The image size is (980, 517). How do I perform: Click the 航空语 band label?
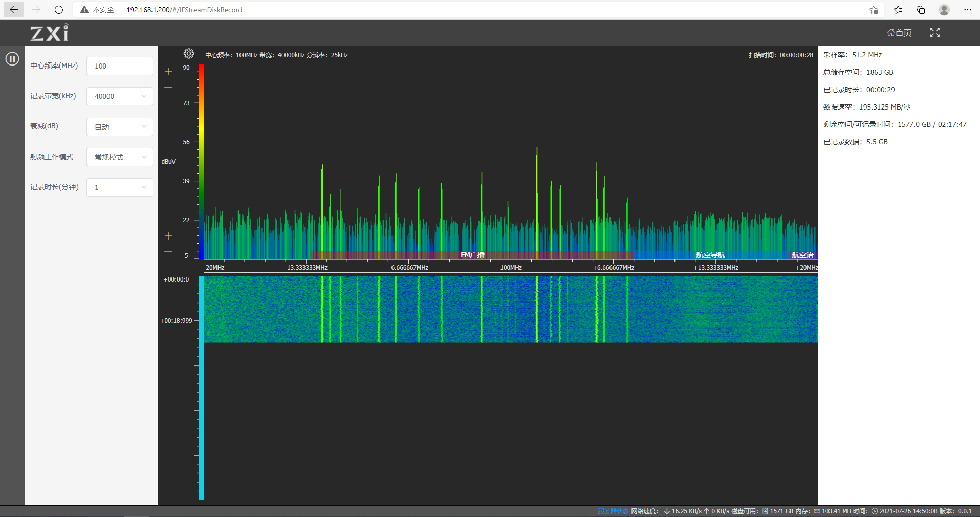[x=802, y=255]
